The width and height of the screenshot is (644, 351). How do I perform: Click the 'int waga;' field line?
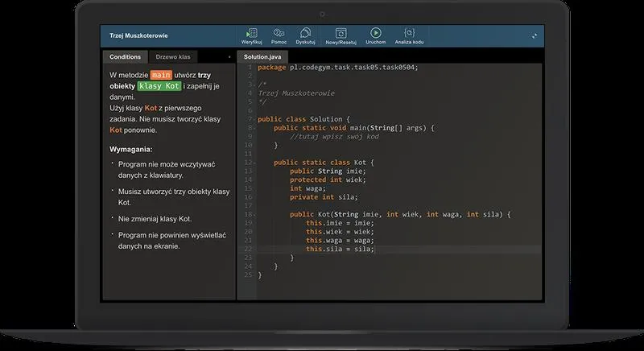[x=308, y=188]
